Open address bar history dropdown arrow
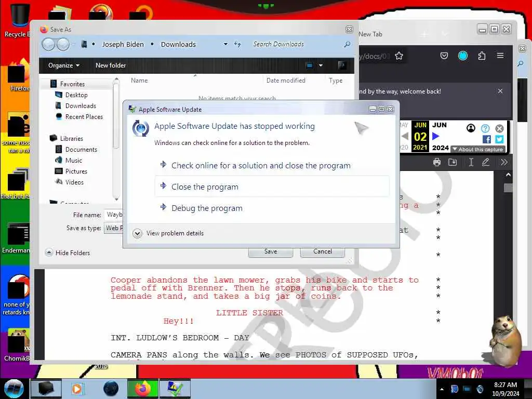 (x=225, y=44)
